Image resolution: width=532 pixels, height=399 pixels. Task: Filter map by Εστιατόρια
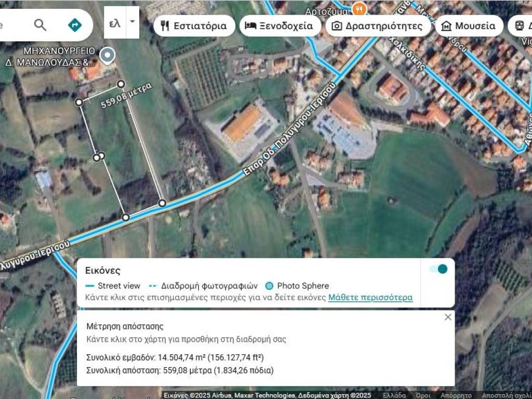(x=194, y=25)
